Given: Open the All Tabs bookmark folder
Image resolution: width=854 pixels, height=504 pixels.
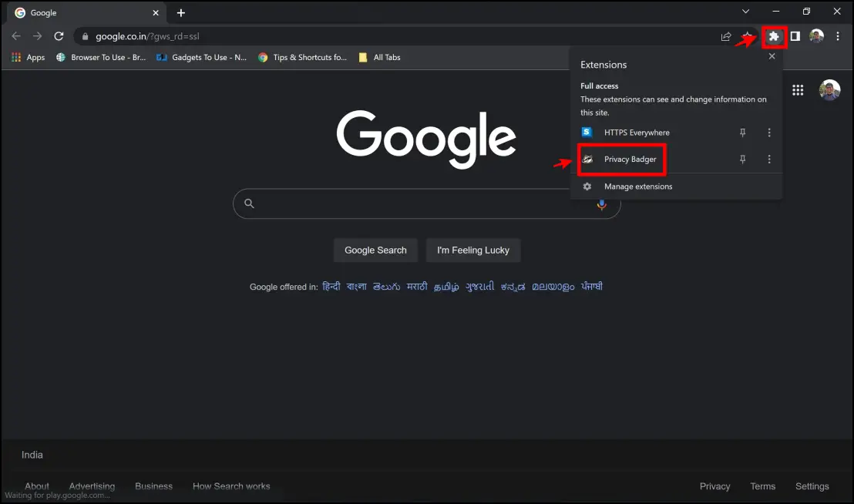Looking at the screenshot, I should tap(379, 57).
